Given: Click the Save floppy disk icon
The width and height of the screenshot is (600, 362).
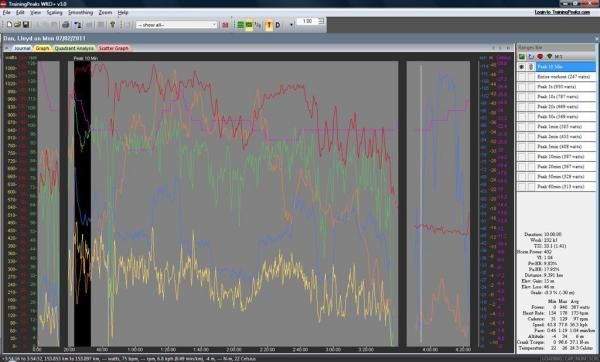Looking at the screenshot, I should (26, 25).
